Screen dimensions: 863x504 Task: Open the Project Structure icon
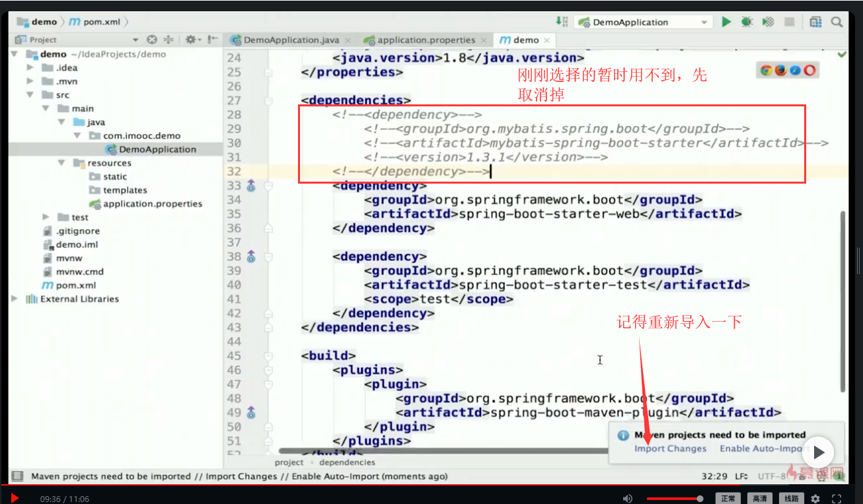coord(817,22)
